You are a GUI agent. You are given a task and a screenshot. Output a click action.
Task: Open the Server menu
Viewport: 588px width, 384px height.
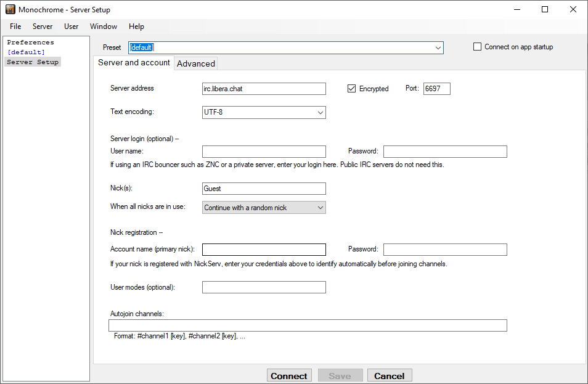[43, 27]
